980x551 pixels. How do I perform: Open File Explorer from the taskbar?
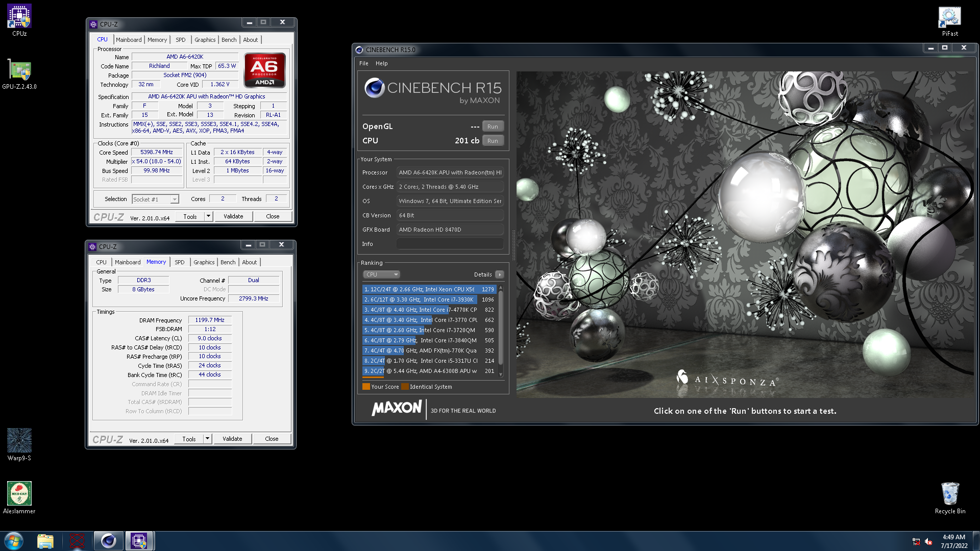point(45,541)
